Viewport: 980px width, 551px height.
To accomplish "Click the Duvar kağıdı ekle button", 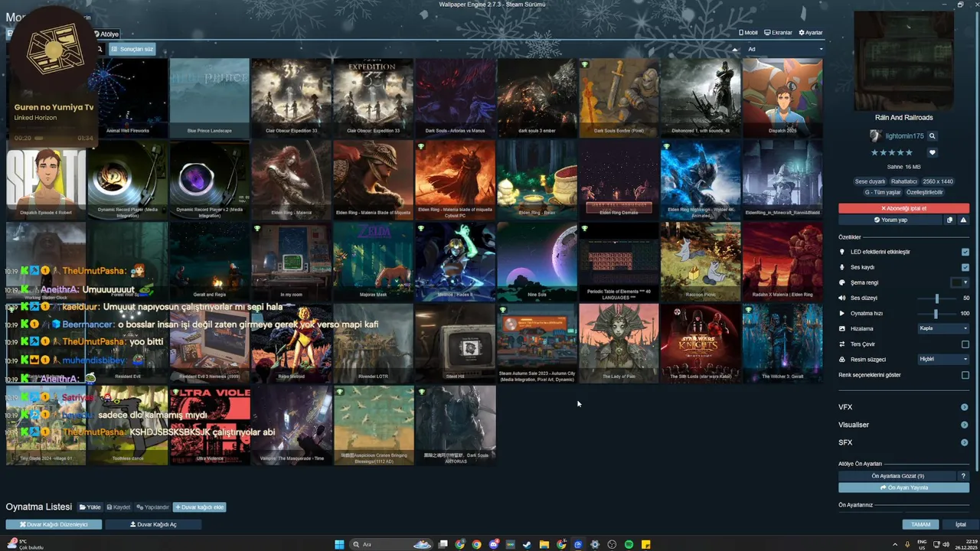I will 200,507.
